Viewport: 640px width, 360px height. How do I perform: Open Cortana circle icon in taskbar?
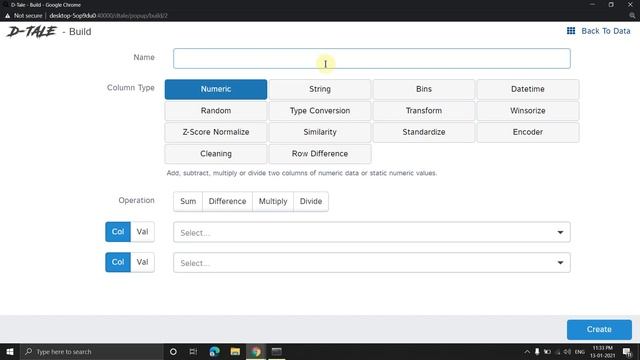(173, 351)
